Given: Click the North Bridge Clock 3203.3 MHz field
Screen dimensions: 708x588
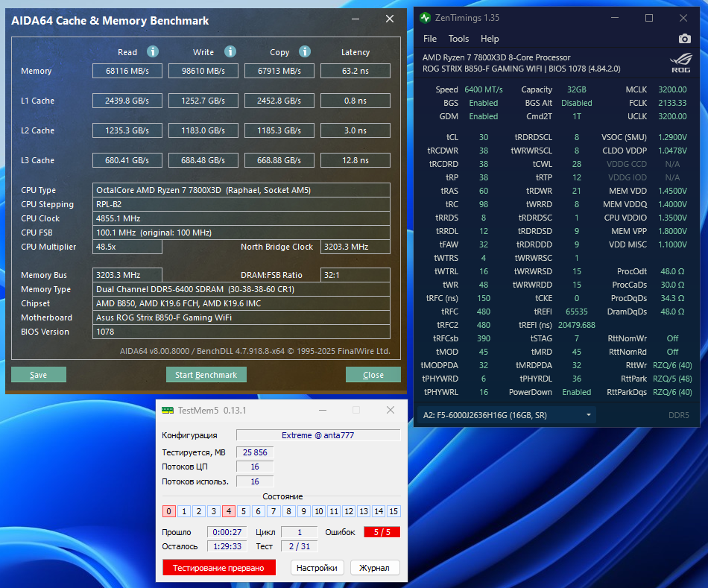Looking at the screenshot, I should coord(355,247).
